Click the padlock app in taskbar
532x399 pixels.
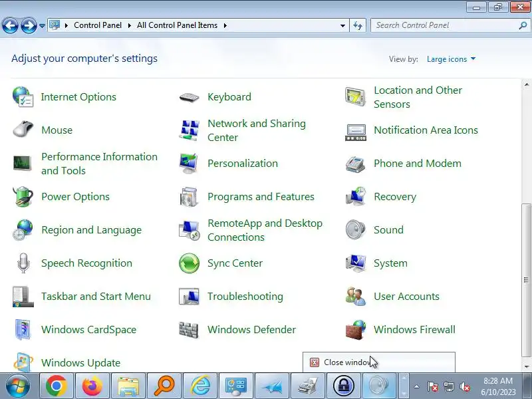[344, 386]
